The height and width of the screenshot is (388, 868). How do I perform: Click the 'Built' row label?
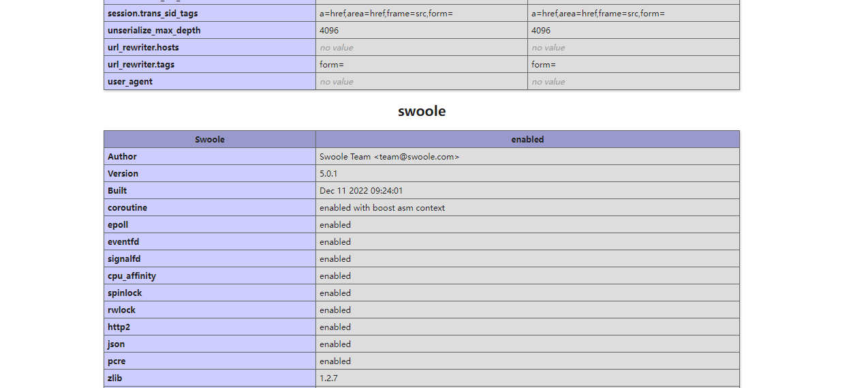[x=117, y=190]
